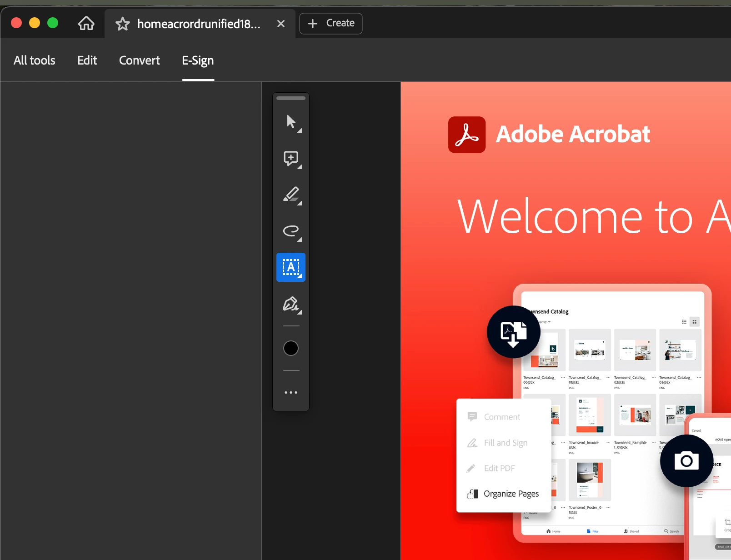Pick the freehand draw lasso tool
Screen dimensions: 731x560
coord(291,231)
